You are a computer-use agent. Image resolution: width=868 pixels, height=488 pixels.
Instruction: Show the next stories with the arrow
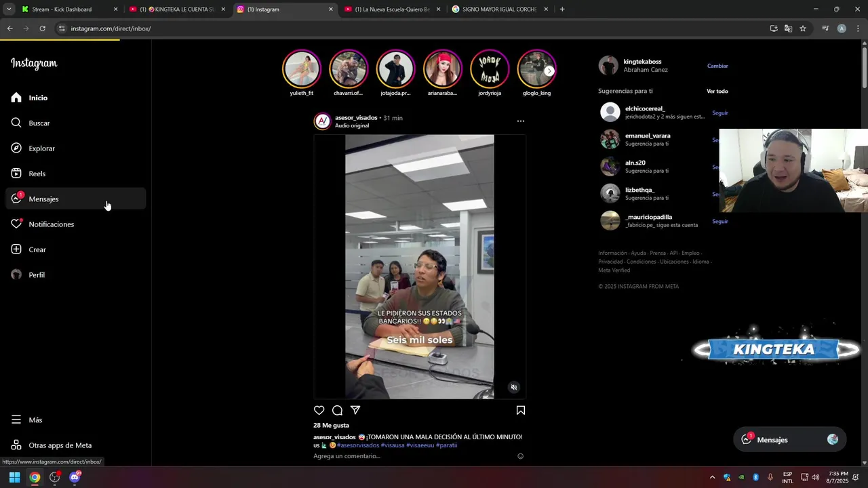[549, 70]
